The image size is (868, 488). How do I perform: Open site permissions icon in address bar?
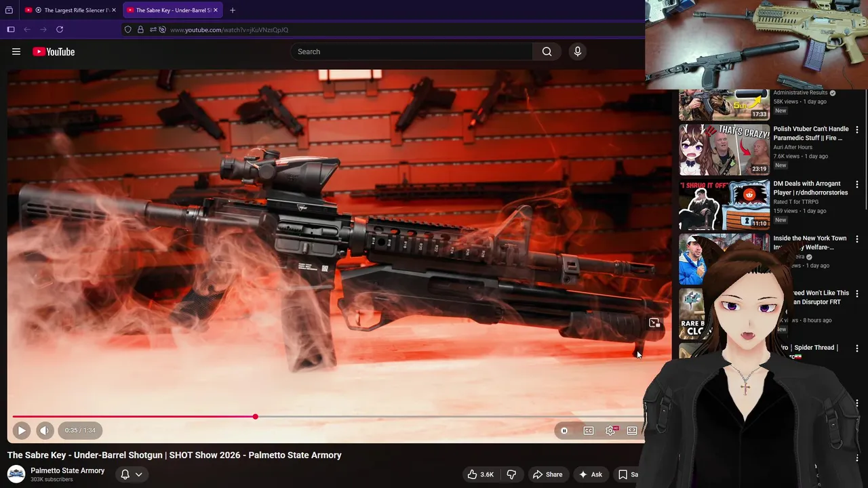click(x=153, y=30)
